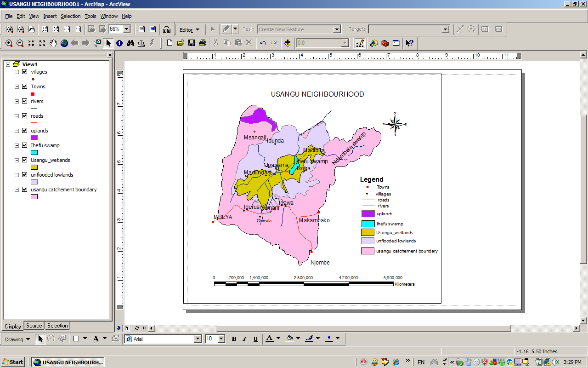Click the Bold formatting button
588x368 pixels.
(x=234, y=339)
